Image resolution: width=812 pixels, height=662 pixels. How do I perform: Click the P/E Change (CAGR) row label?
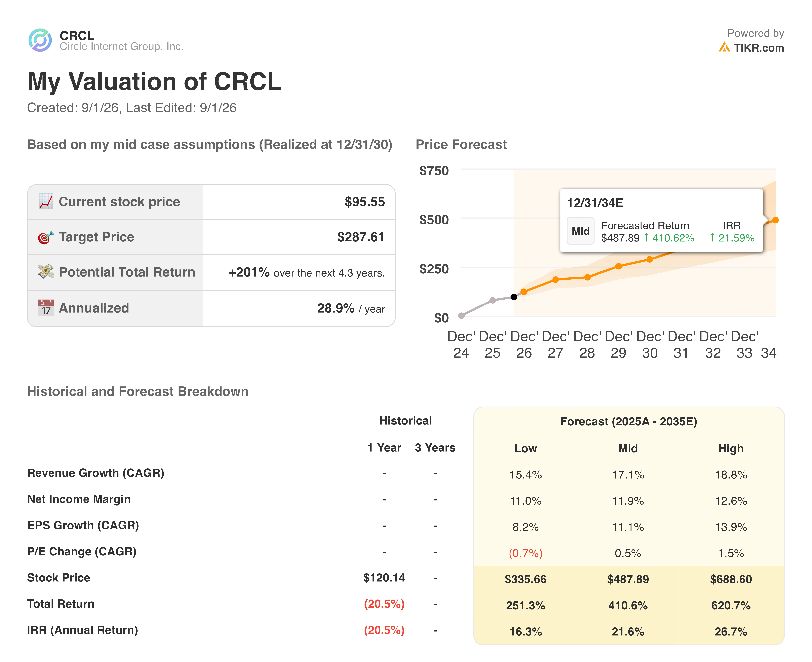(x=82, y=552)
